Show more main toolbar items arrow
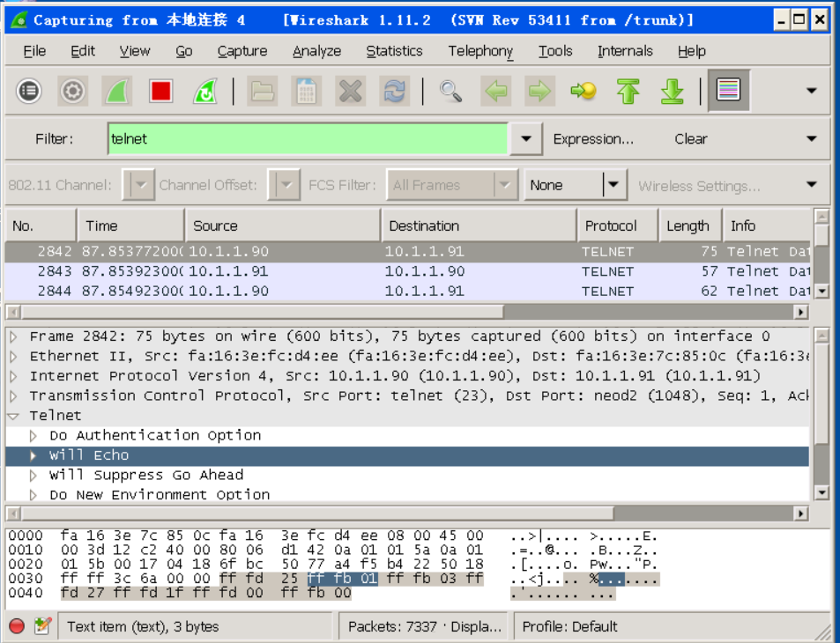840x643 pixels. coord(812,91)
